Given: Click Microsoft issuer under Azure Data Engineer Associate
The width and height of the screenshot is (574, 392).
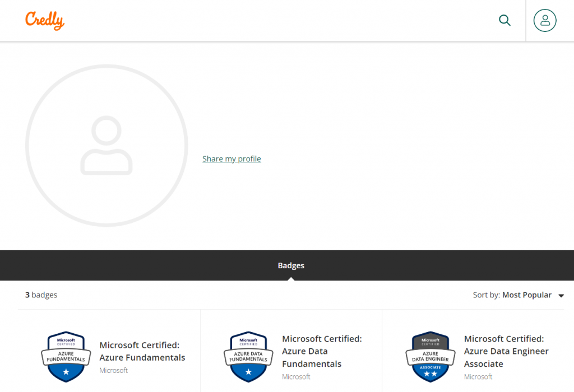Looking at the screenshot, I should (478, 377).
